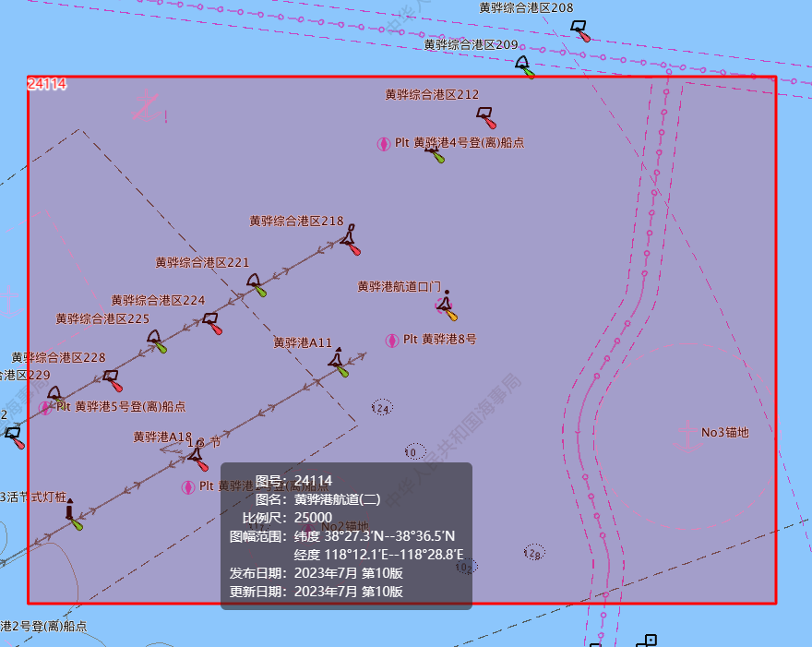Click the Plt 黄骅港4号登(离)船点 text

tap(460, 143)
